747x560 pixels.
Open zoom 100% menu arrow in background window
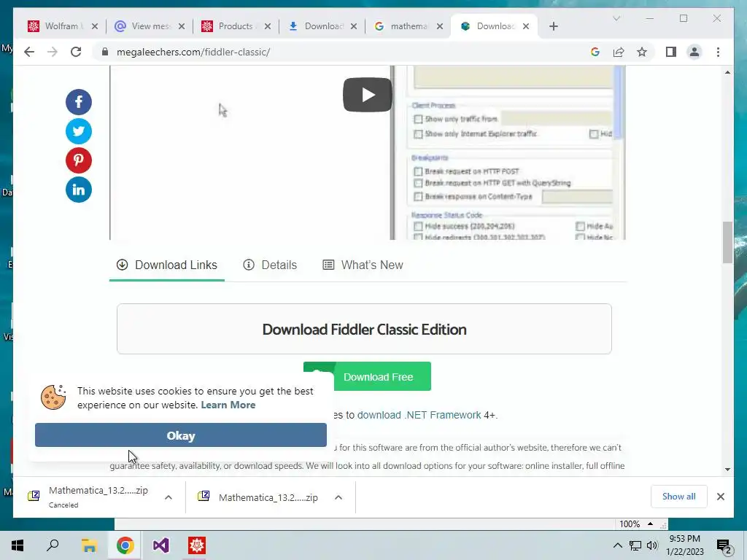coord(650,524)
